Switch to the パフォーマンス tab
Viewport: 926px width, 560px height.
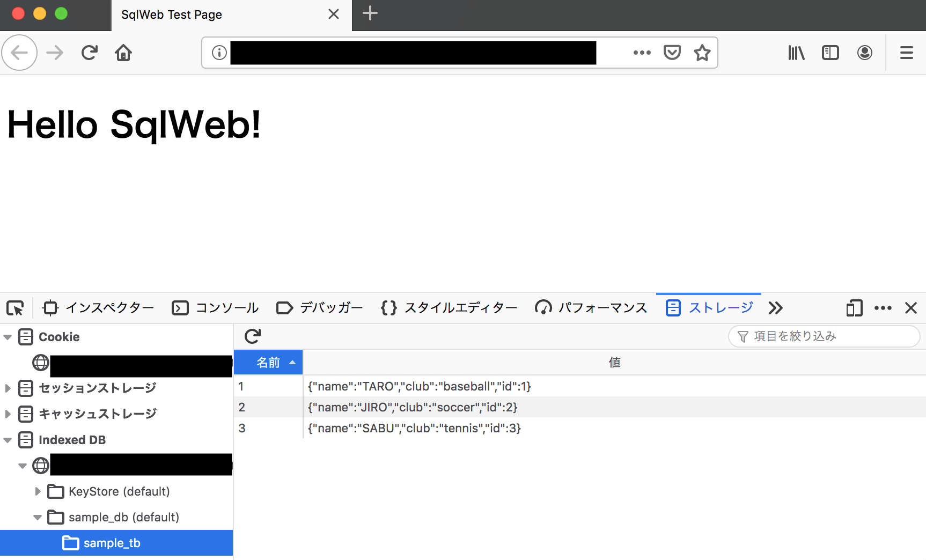(x=591, y=308)
